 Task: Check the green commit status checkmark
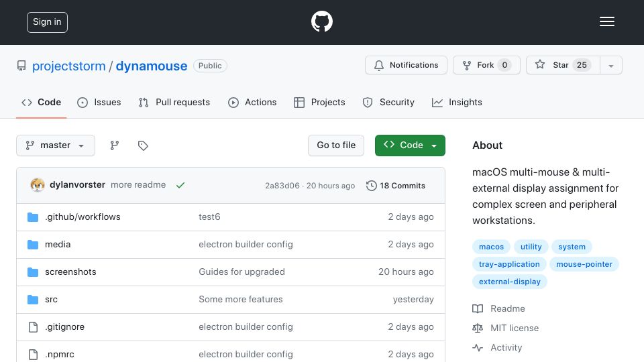(x=180, y=185)
